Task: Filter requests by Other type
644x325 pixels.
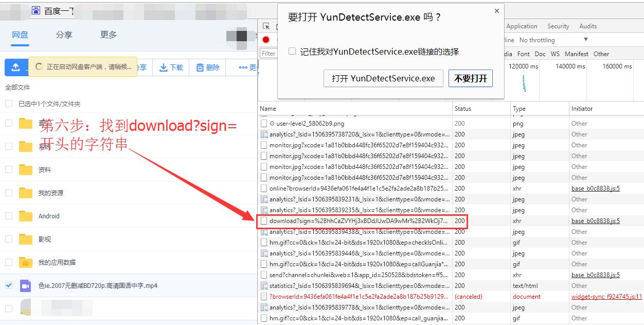Action: point(601,54)
